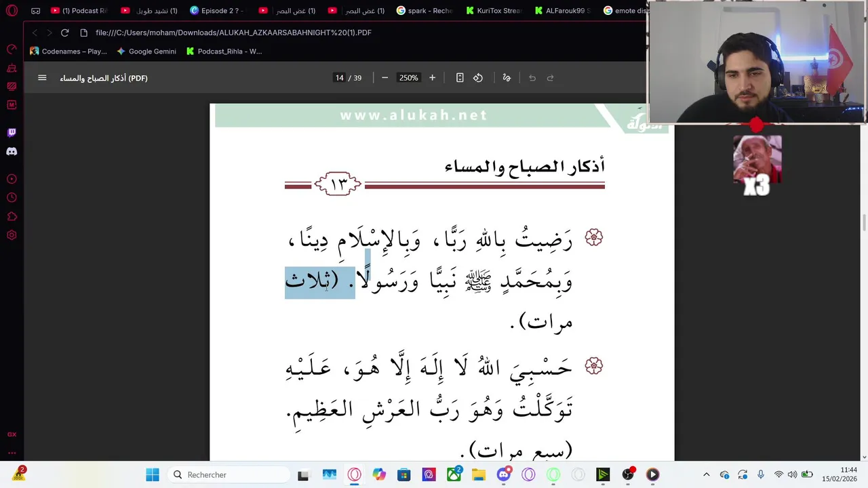Open Microsoft Store from the taskbar

pyautogui.click(x=403, y=474)
